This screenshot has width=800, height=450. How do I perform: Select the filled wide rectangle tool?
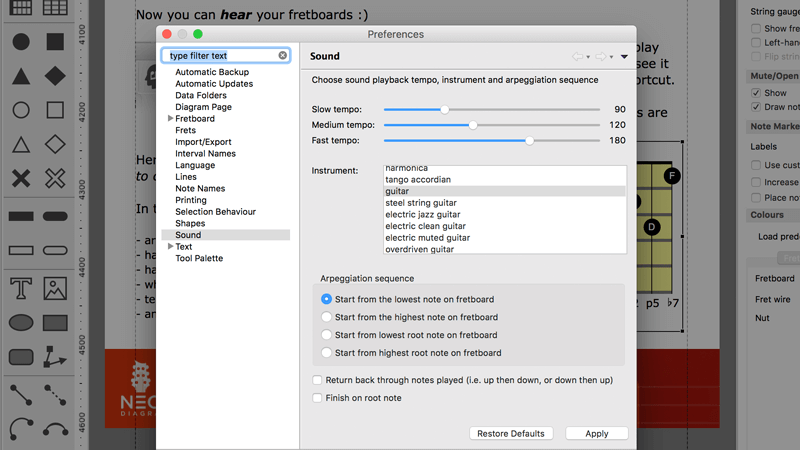tap(21, 216)
